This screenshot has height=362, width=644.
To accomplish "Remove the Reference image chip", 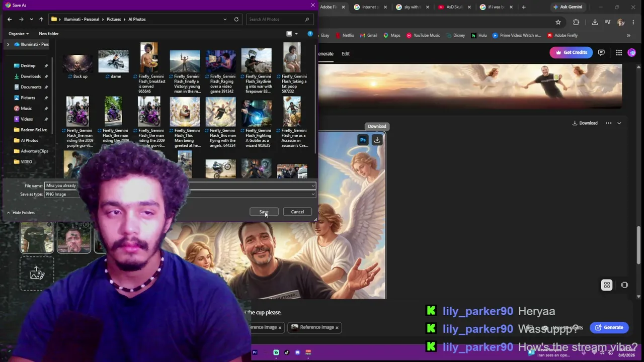I will pyautogui.click(x=337, y=327).
